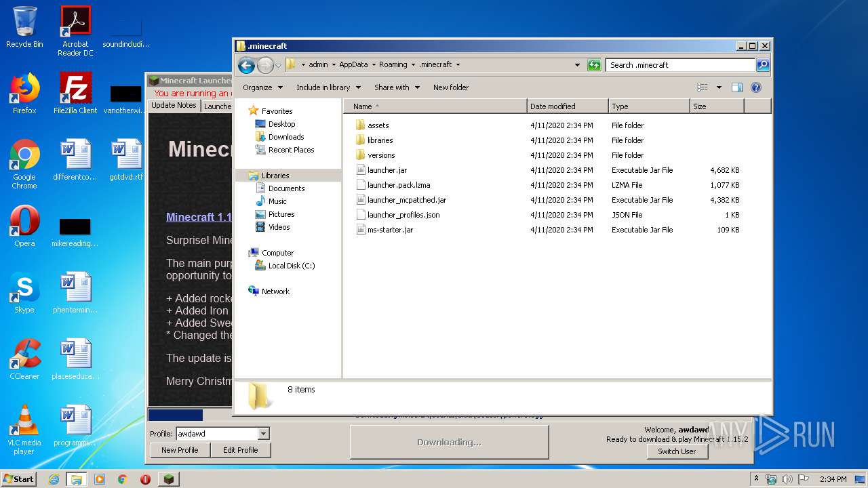Click the Change your view icon

[703, 87]
